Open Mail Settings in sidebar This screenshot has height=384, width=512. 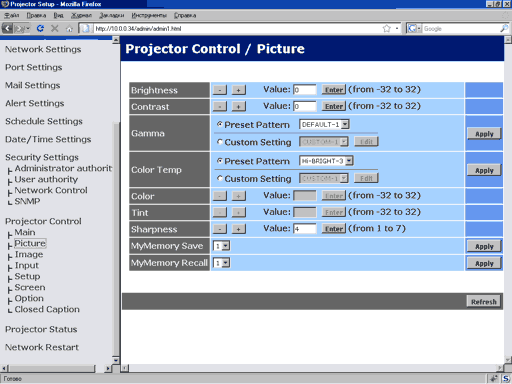[33, 85]
